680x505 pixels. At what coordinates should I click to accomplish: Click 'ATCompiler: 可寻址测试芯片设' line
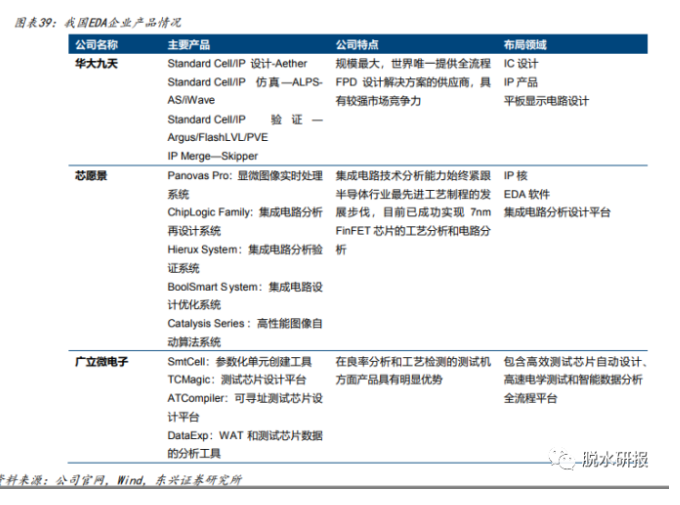pyautogui.click(x=245, y=398)
